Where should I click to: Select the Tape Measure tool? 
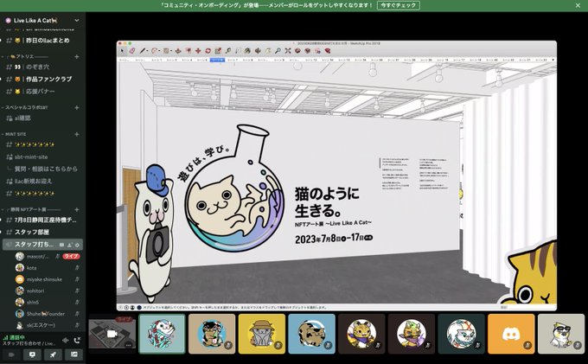[x=228, y=51]
